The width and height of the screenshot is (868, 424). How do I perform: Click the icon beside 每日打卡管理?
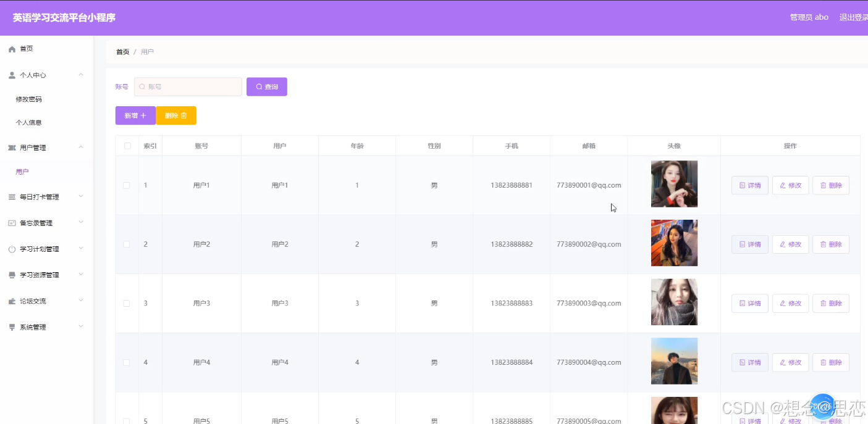pyautogui.click(x=12, y=197)
